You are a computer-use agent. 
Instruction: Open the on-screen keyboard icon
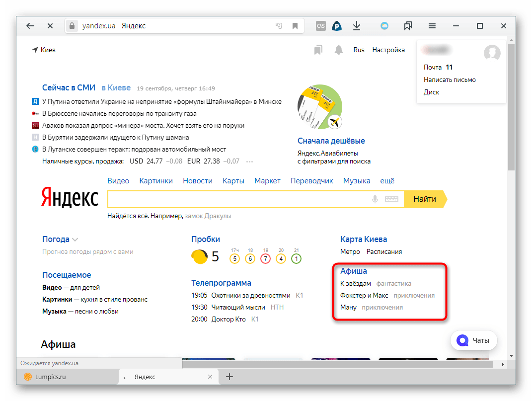tap(391, 199)
